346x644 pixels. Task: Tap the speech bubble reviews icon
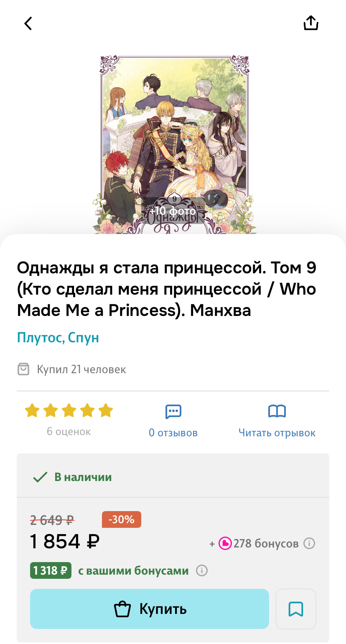point(173,412)
